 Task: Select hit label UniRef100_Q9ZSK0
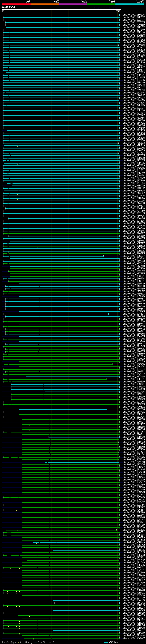[x=133, y=572]
